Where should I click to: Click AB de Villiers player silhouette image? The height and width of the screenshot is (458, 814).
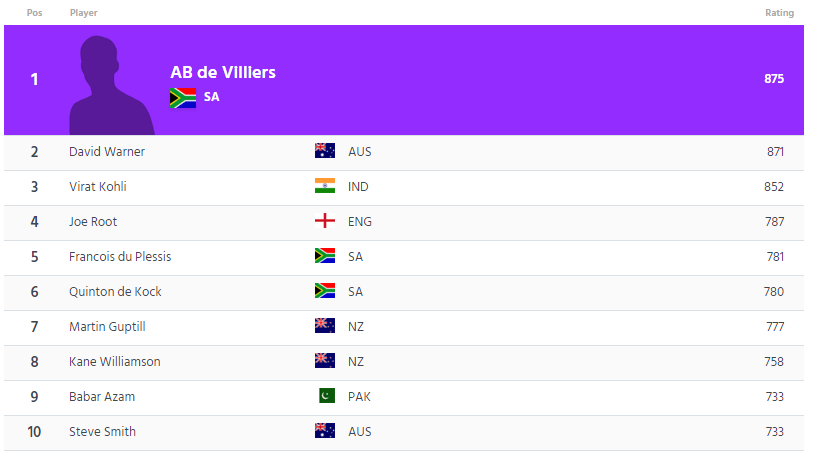click(112, 85)
